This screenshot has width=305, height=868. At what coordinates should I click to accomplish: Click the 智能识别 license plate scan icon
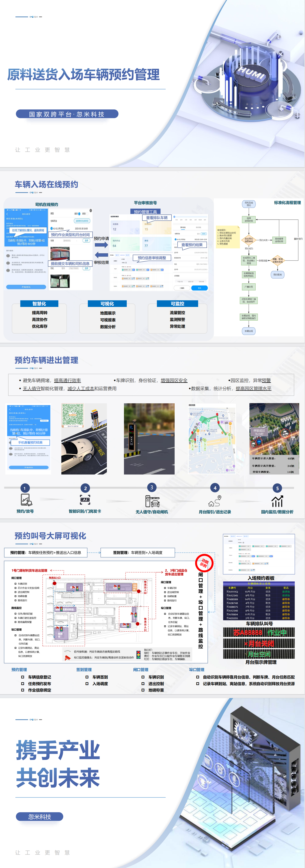coord(85,500)
